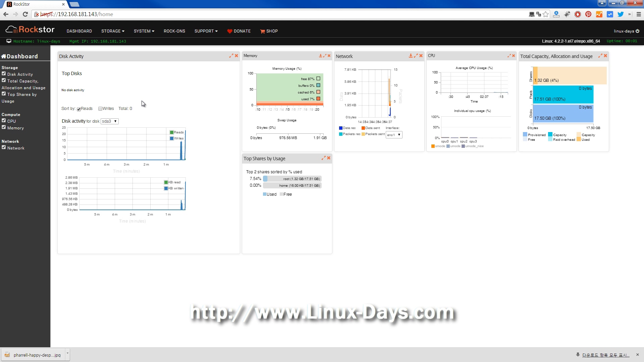Image resolution: width=644 pixels, height=362 pixels.
Task: Expand the Top Shares by Usage widget
Action: point(324,158)
